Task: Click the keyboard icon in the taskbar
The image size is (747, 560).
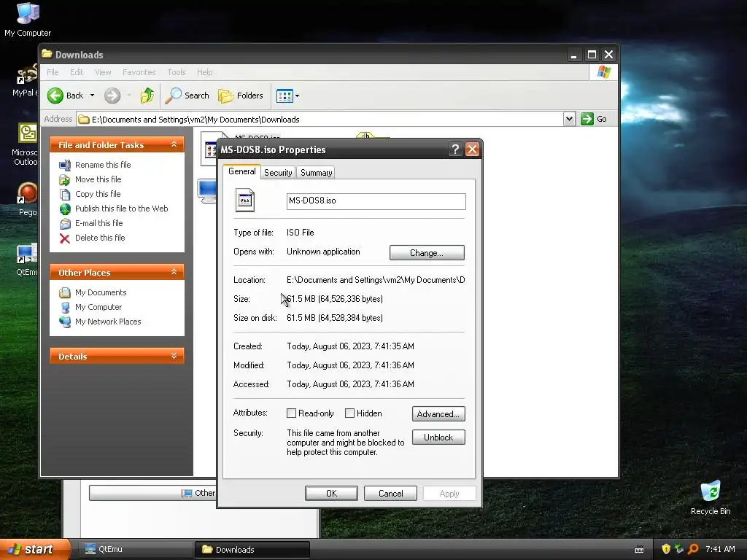Action: click(x=639, y=550)
